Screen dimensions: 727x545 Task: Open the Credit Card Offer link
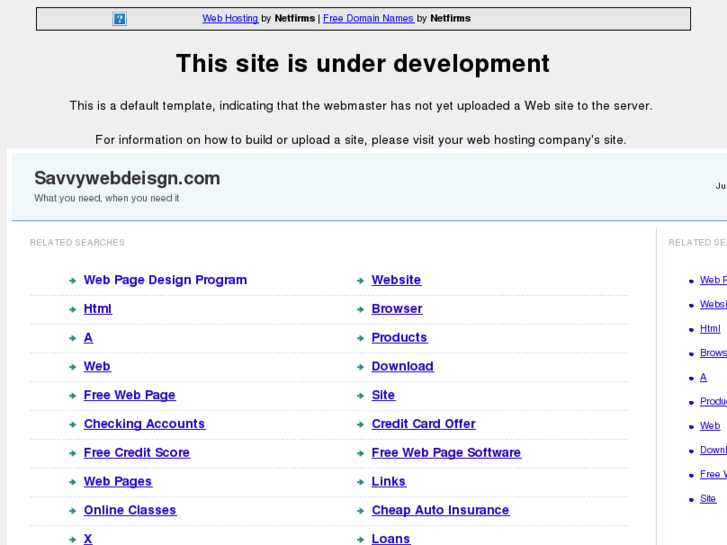click(423, 423)
